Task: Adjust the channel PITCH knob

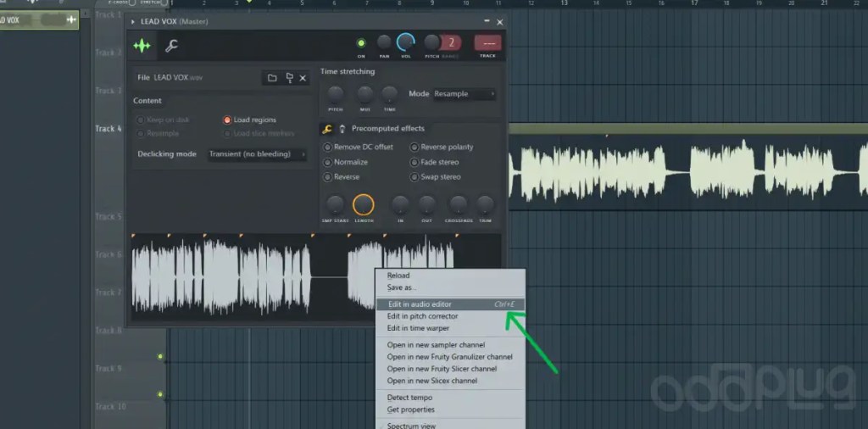Action: 431,42
